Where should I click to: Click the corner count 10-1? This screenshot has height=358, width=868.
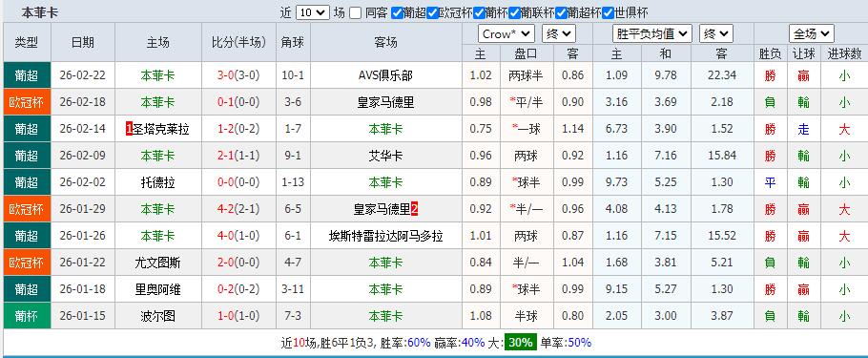click(x=293, y=75)
